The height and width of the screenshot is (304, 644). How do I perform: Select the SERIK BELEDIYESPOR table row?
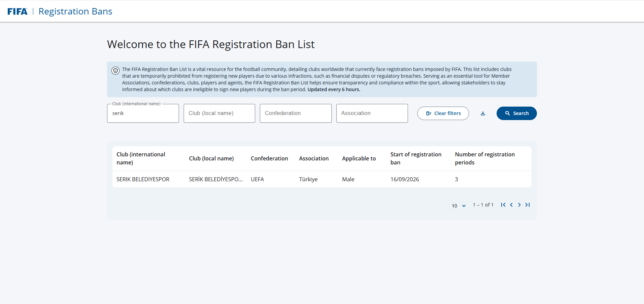tap(322, 179)
